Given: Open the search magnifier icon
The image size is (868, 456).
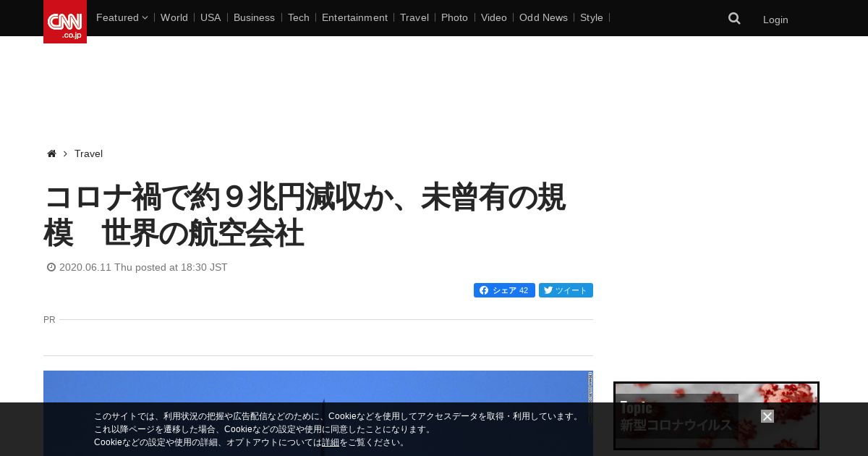Looking at the screenshot, I should point(734,19).
